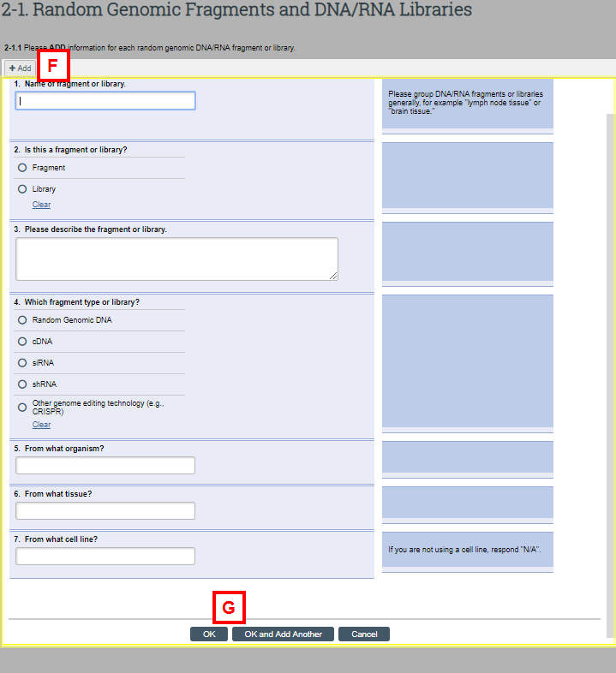
Task: Clear the fragment type selection
Action: tap(41, 425)
